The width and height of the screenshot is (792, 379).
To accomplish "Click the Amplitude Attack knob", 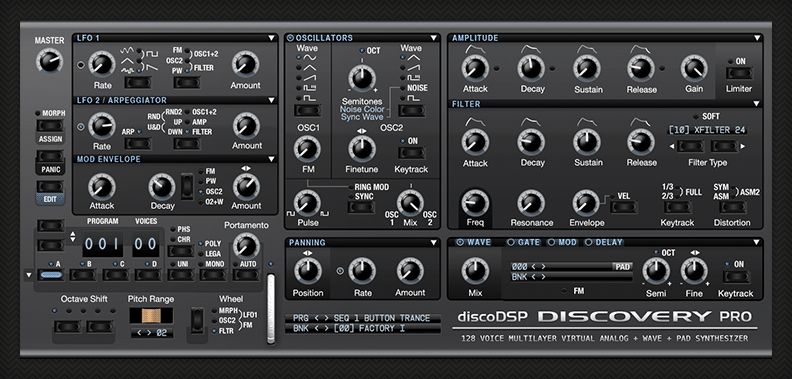I will tap(475, 68).
